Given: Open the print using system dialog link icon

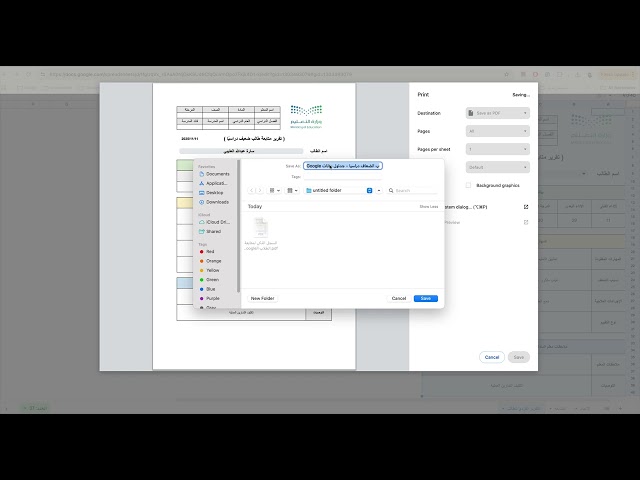Looking at the screenshot, I should (x=526, y=207).
